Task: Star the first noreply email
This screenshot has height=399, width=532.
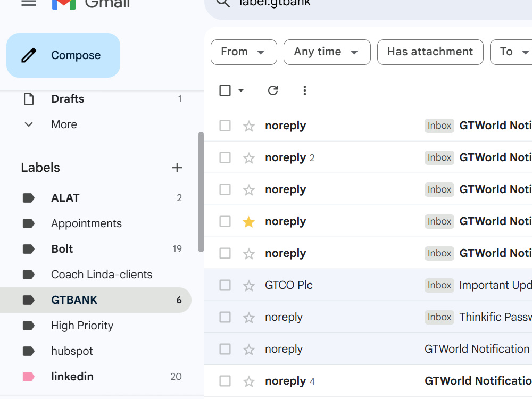Action: tap(248, 126)
